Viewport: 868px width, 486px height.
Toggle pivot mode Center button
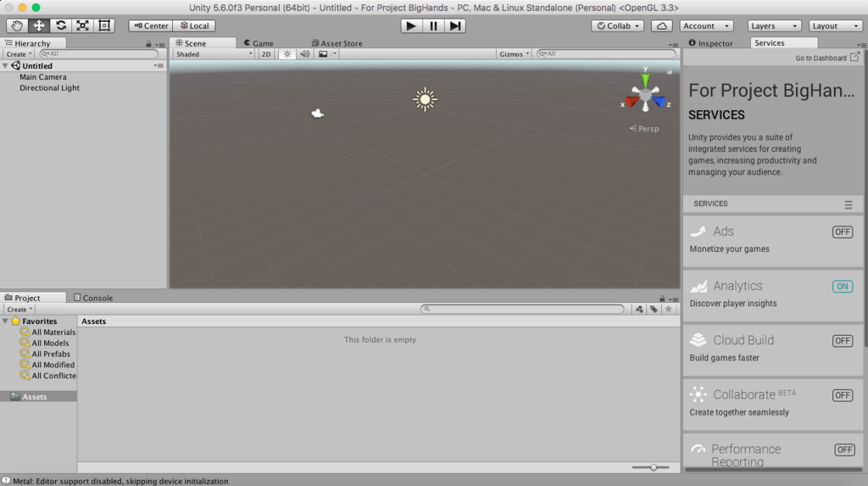151,26
